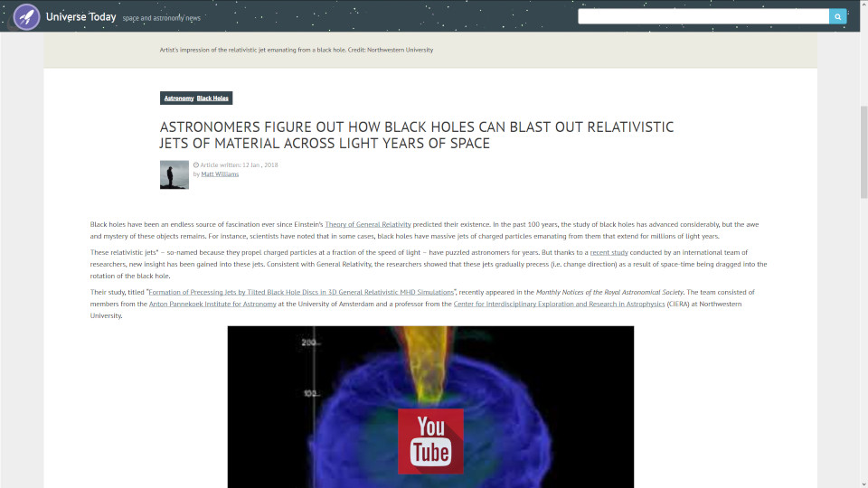Play the embedded YouTube video
This screenshot has width=868, height=488.
(430, 442)
